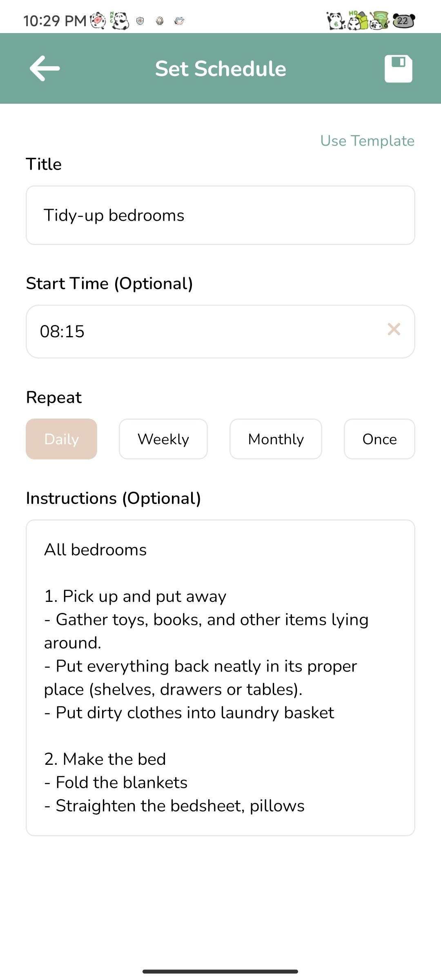The image size is (441, 980).
Task: Tap the home gesture bar at the bottom
Action: 220,971
